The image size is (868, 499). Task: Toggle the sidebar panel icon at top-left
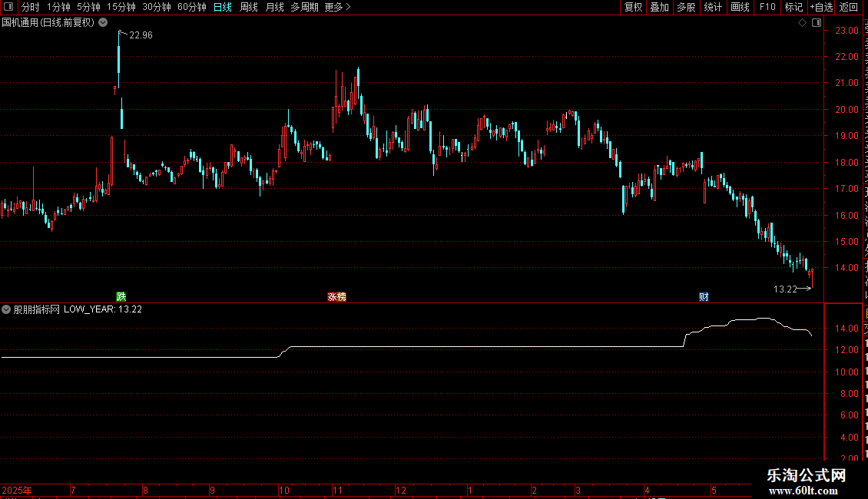(x=8, y=7)
